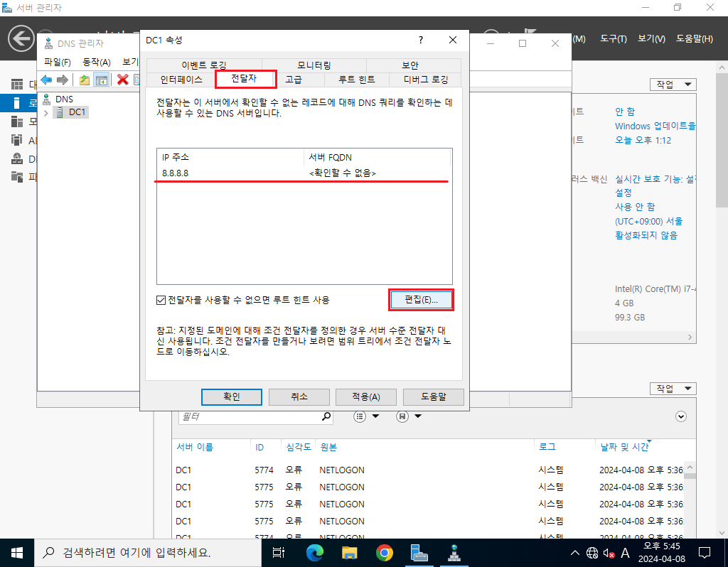Switch to the 고급 tab
The image size is (728, 567).
(x=294, y=80)
